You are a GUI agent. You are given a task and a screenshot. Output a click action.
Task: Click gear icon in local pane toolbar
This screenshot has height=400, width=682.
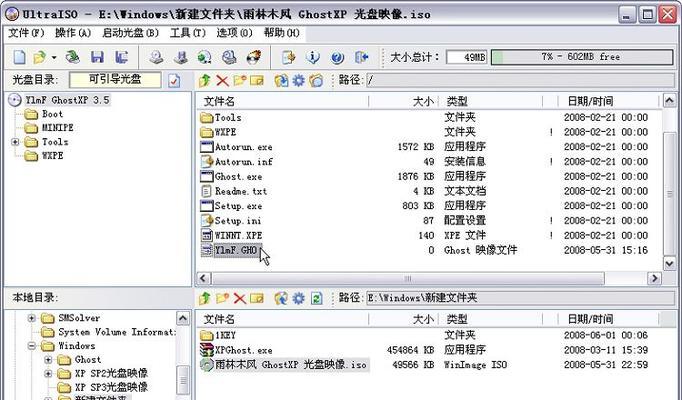(x=298, y=298)
